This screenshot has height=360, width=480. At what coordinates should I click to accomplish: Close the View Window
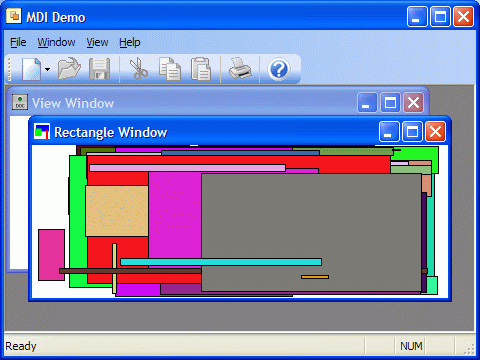pyautogui.click(x=413, y=103)
